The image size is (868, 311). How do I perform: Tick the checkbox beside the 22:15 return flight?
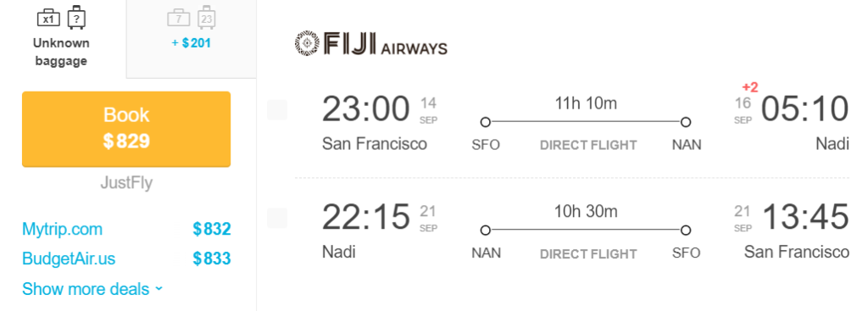click(277, 218)
